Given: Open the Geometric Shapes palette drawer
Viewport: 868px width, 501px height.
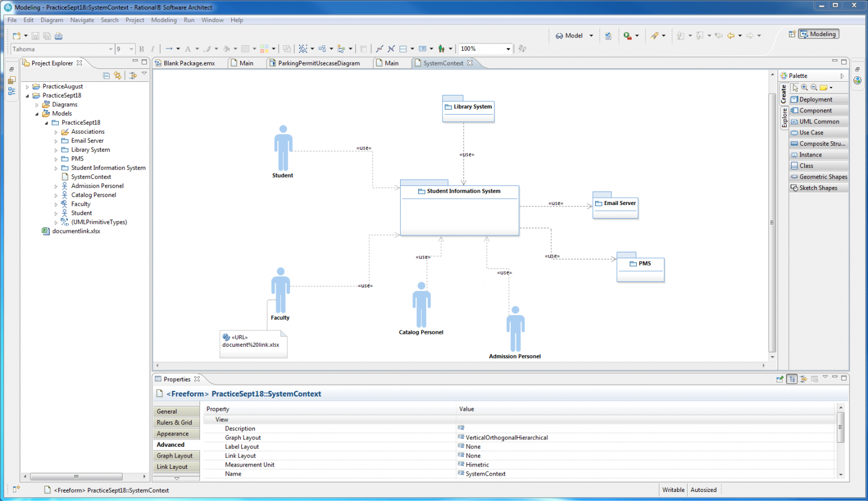Looking at the screenshot, I should (819, 176).
